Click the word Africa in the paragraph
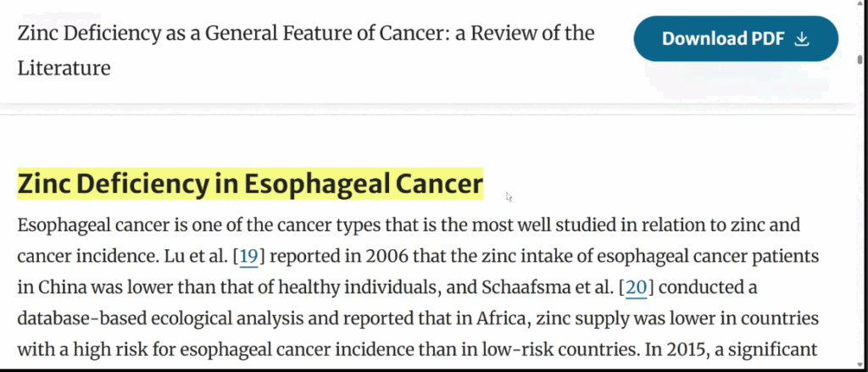The height and width of the screenshot is (372, 868). pyautogui.click(x=502, y=319)
